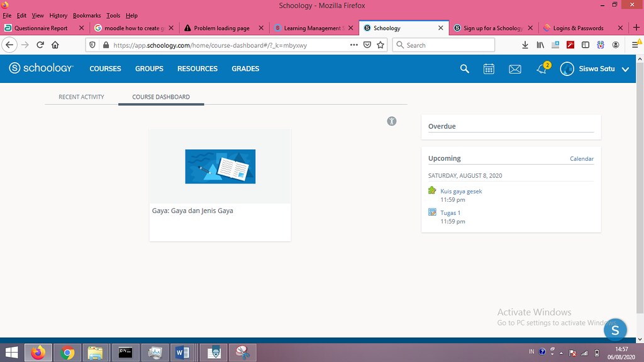Open a new browser tab
Viewport: 644px width, 362px height.
[x=636, y=28]
